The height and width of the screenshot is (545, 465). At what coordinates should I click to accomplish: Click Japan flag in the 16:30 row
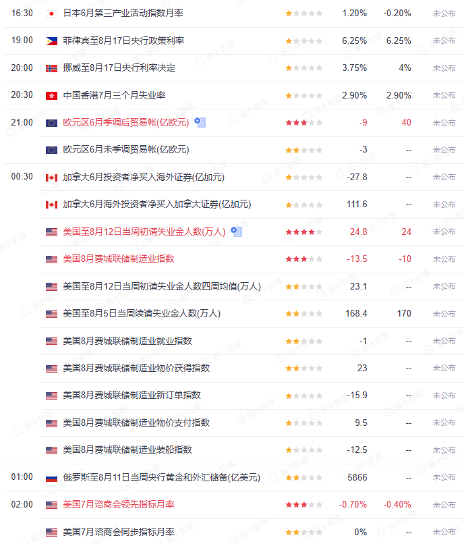click(x=51, y=14)
